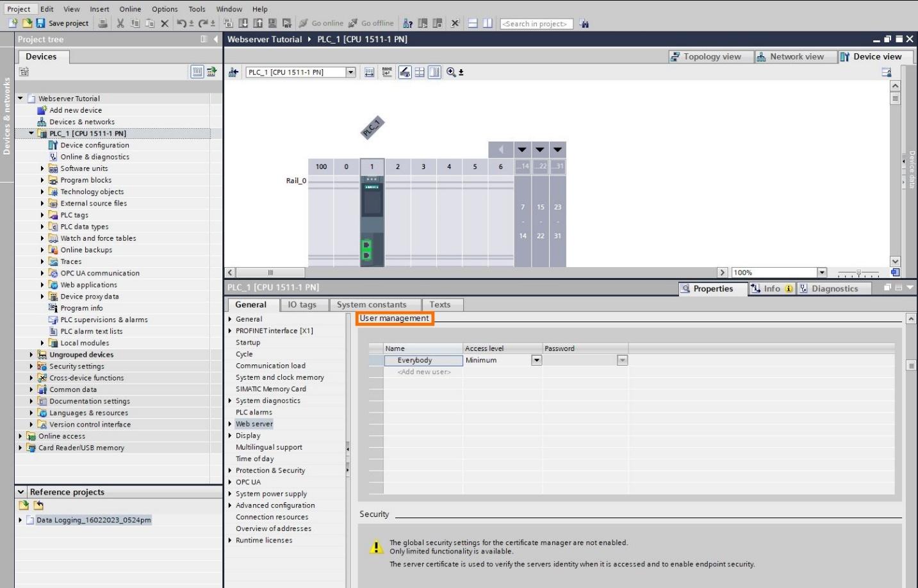Select the Download to device icon
The width and height of the screenshot is (918, 588).
[x=243, y=24]
